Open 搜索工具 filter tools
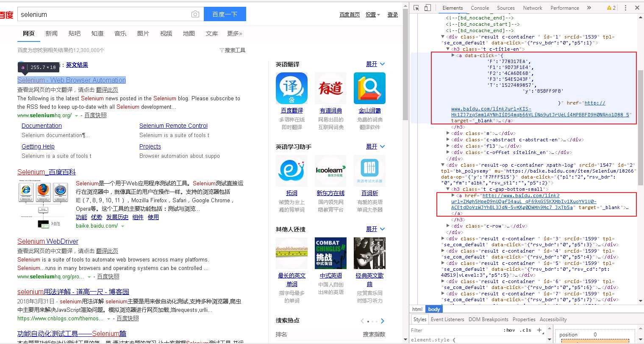Screen dimensions: 644x344 tap(233, 50)
